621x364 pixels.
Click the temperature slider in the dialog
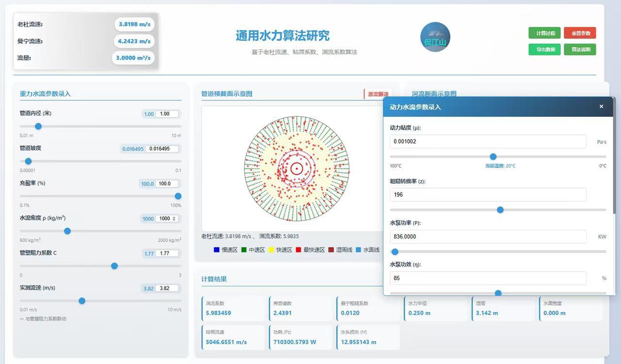coord(493,157)
